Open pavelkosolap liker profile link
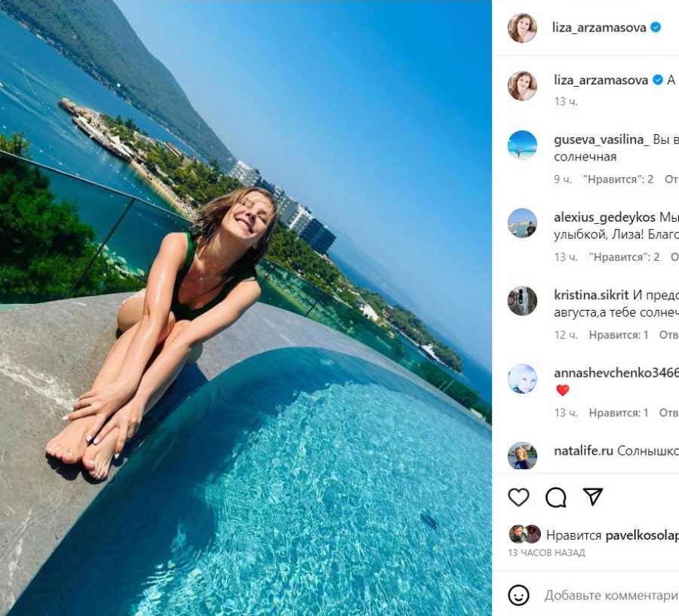 (642, 535)
